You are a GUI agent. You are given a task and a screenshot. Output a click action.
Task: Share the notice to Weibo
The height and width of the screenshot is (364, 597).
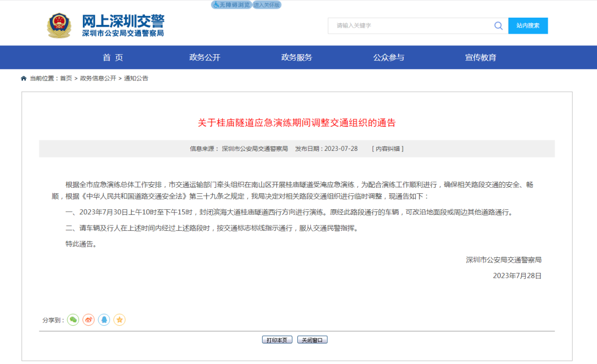[88, 320]
